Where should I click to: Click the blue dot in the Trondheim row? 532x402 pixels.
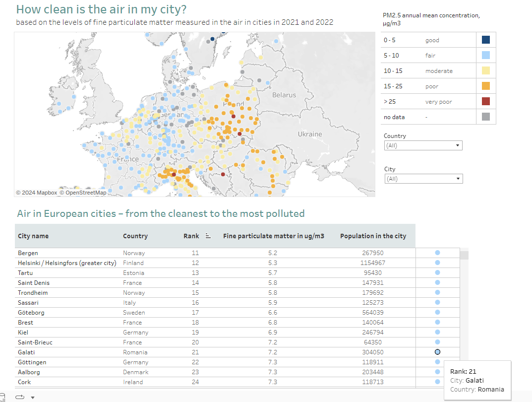click(437, 292)
